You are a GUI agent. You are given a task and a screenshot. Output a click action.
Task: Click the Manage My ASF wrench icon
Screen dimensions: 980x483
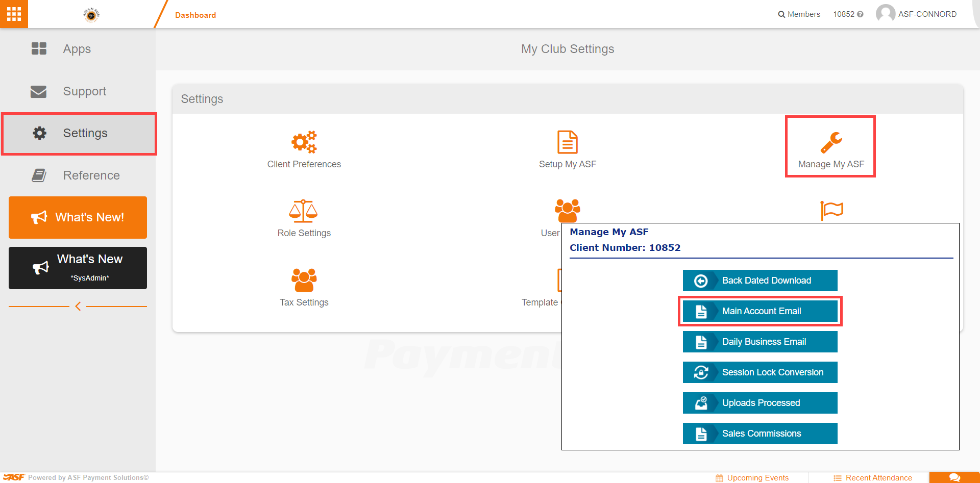(x=831, y=143)
